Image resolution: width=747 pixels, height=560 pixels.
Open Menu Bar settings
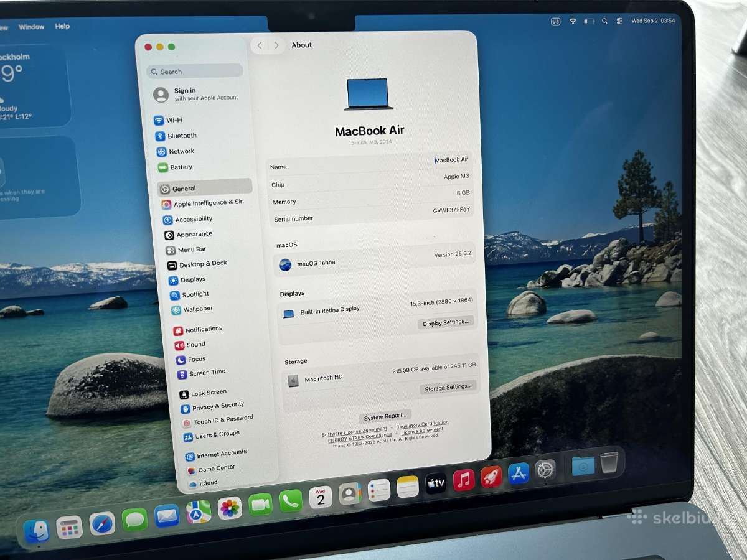186,250
